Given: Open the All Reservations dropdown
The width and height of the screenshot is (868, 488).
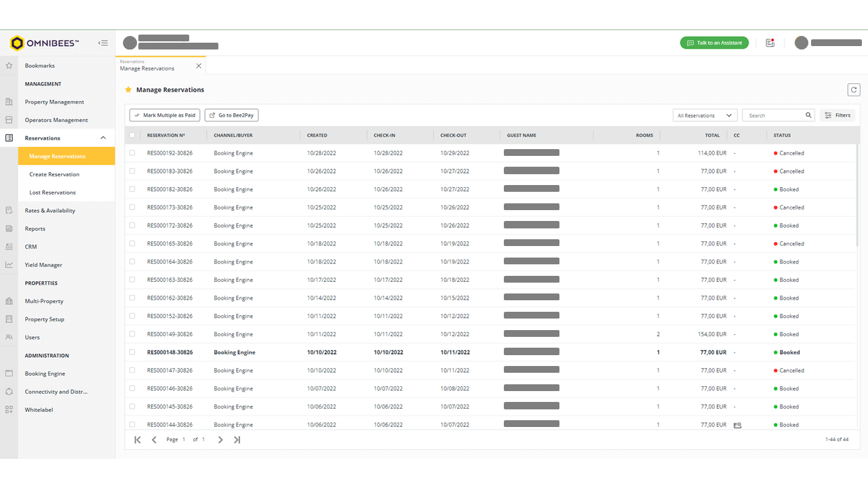Looking at the screenshot, I should (x=705, y=115).
